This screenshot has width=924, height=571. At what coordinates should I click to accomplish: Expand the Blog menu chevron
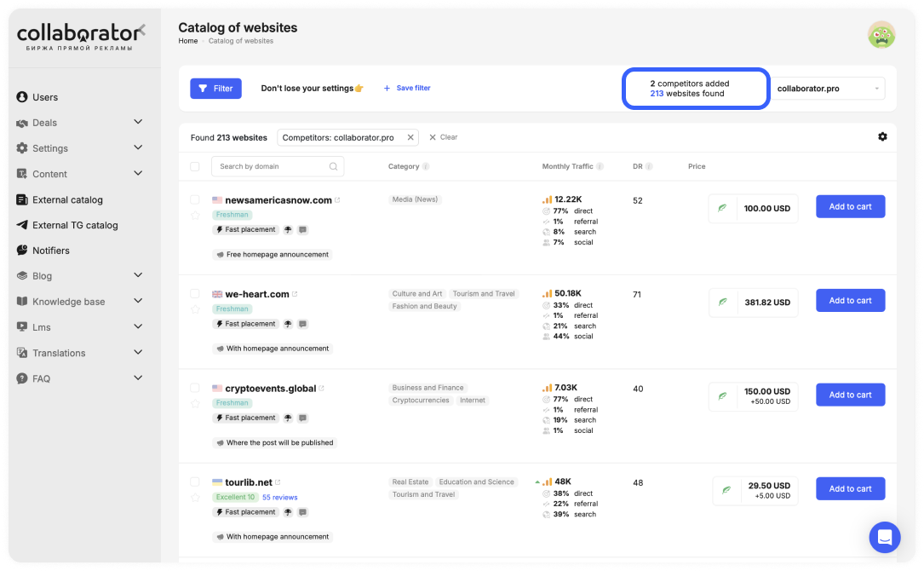point(138,275)
